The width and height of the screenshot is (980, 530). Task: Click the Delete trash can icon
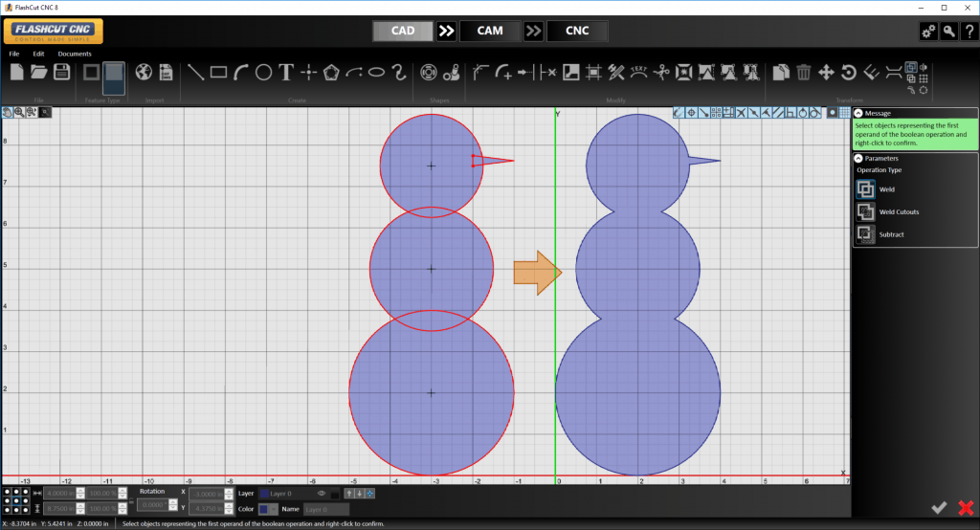point(804,72)
